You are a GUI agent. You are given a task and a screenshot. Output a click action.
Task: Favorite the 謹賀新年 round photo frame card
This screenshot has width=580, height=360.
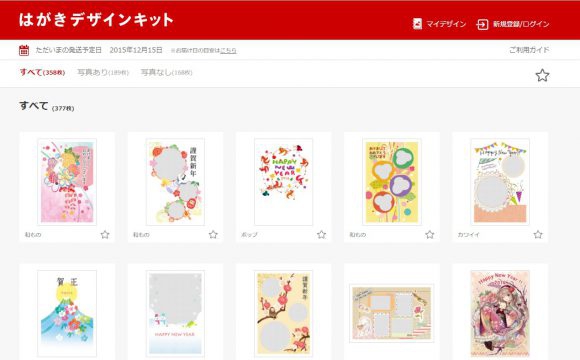(x=213, y=235)
